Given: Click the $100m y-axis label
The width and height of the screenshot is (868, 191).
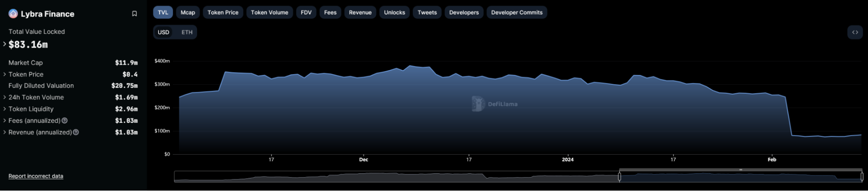Looking at the screenshot, I should coord(162,131).
